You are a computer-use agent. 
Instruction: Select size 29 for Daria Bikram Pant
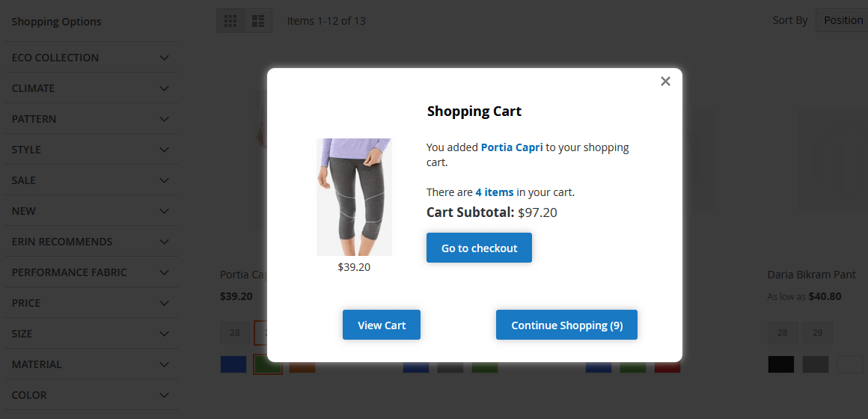(x=817, y=333)
